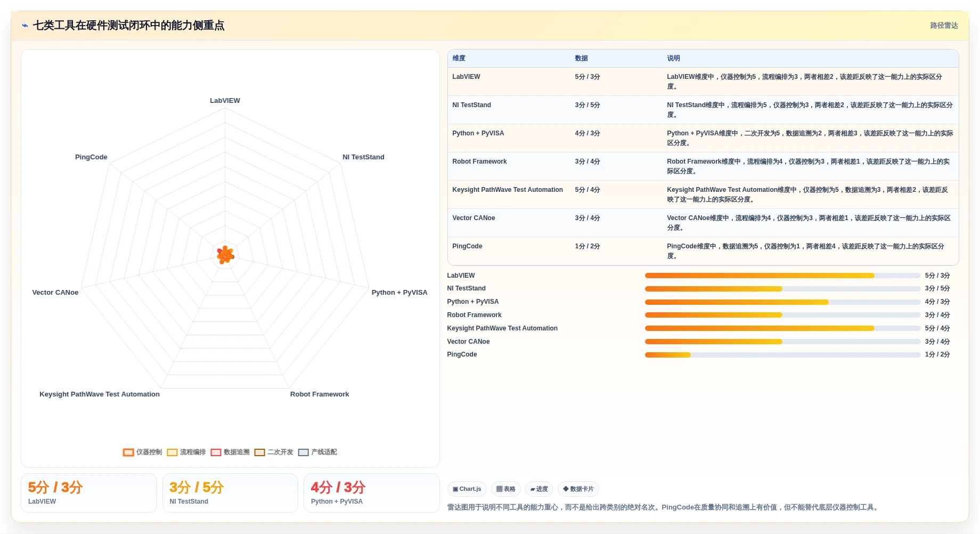Select the Robot Framework table row name
Screen dimensions: 980x534
pos(479,161)
